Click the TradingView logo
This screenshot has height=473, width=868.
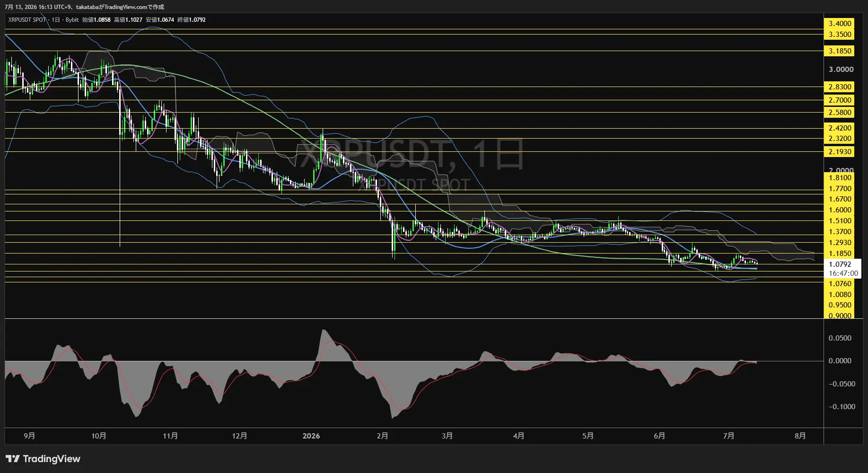pyautogui.click(x=43, y=459)
